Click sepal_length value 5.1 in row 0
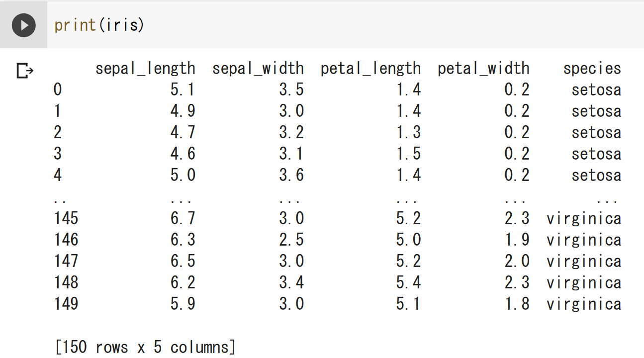 pyautogui.click(x=183, y=90)
